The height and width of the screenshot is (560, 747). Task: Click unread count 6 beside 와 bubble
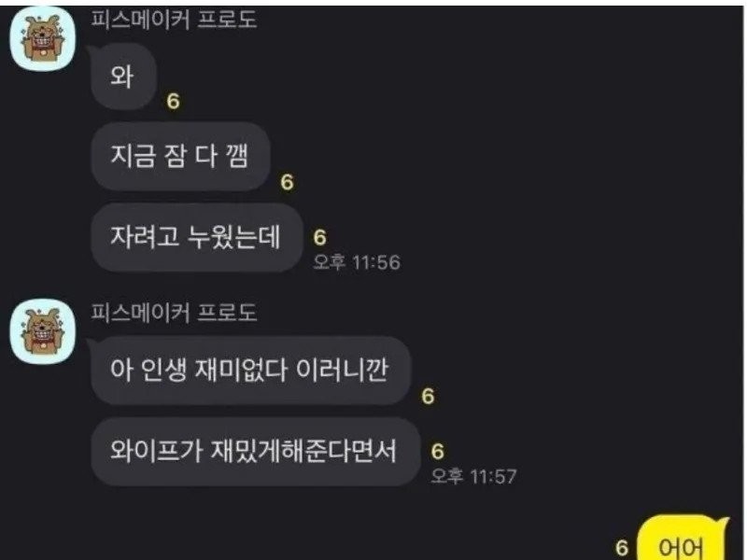174,102
